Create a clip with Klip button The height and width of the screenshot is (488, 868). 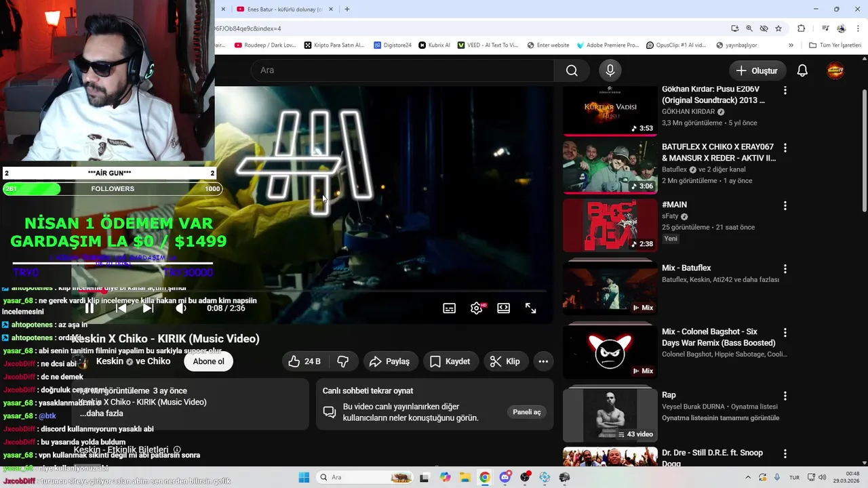pyautogui.click(x=505, y=361)
